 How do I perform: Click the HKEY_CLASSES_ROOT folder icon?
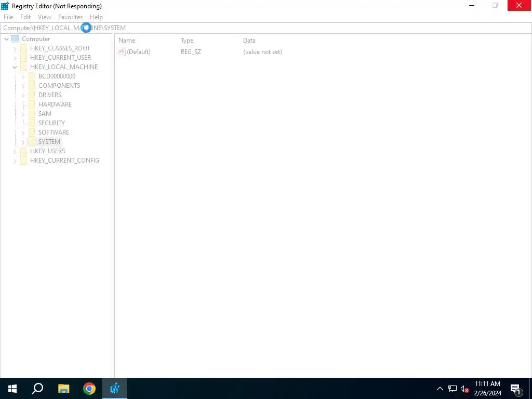click(23, 48)
